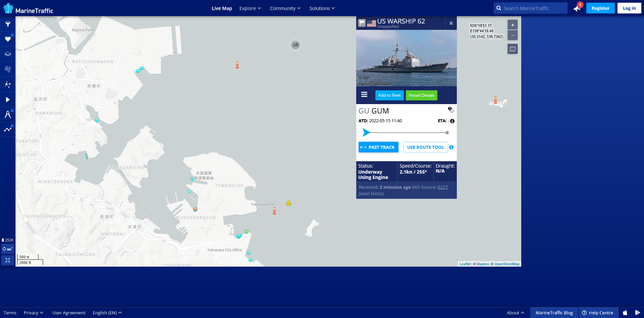
Task: Open the analytics trend line icon
Action: [x=8, y=129]
